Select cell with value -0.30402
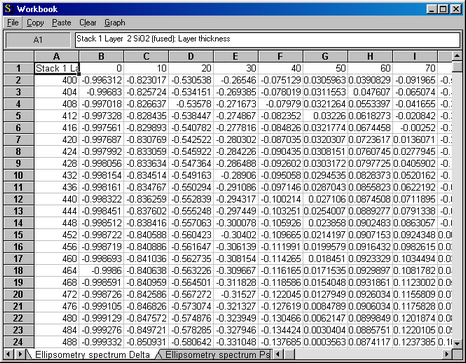 point(236,235)
